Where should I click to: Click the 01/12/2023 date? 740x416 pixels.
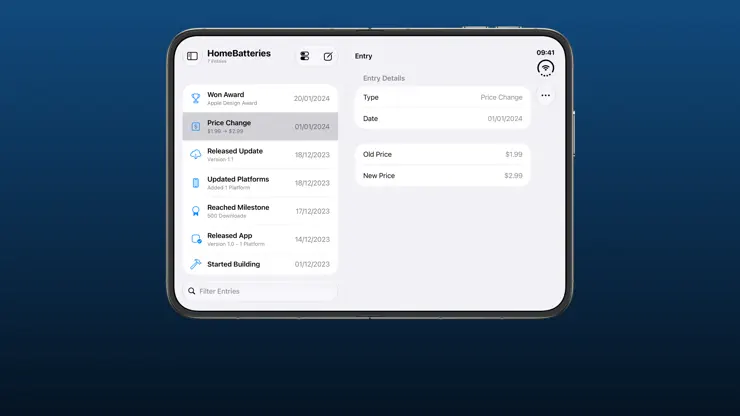312,264
